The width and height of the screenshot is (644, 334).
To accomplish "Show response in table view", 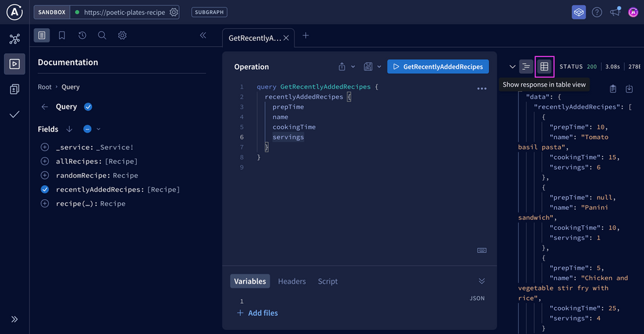I will (544, 66).
